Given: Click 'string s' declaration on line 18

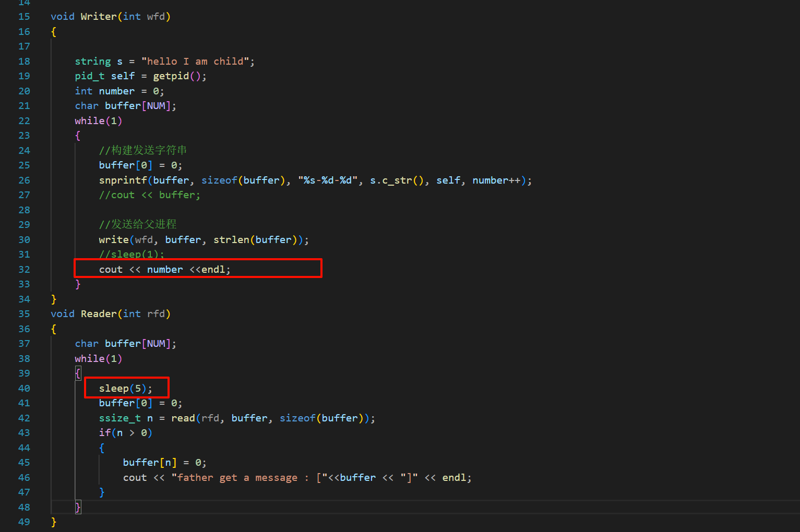Looking at the screenshot, I should [x=99, y=62].
